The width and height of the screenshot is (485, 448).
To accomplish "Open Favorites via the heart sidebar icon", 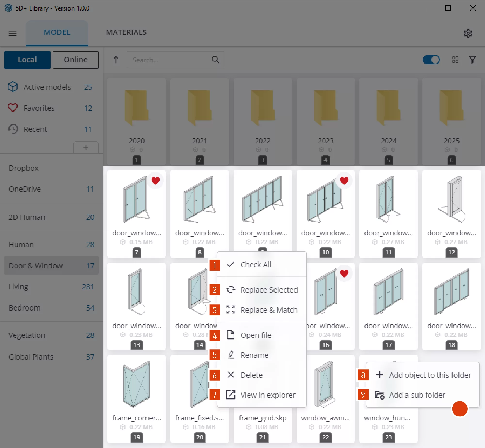I will (x=13, y=108).
